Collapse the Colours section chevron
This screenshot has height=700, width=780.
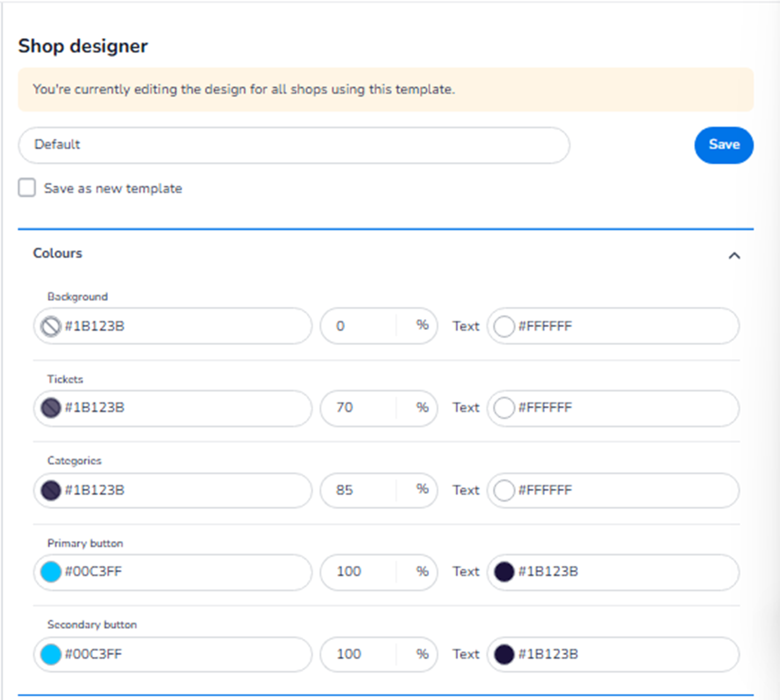734,255
